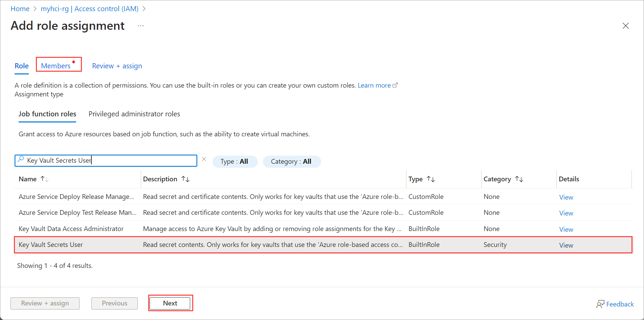This screenshot has width=644, height=320.
Task: Click the external link icon beside Learn more
Action: pyautogui.click(x=395, y=85)
